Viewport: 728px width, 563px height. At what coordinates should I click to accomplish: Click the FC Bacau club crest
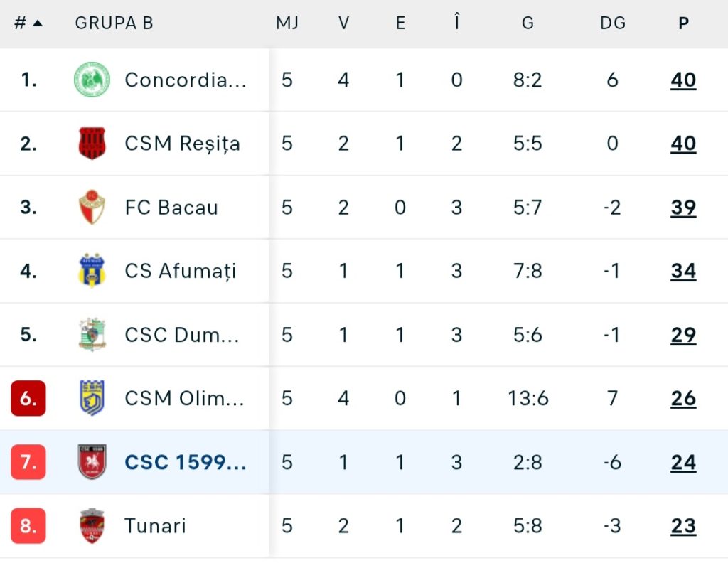92,208
